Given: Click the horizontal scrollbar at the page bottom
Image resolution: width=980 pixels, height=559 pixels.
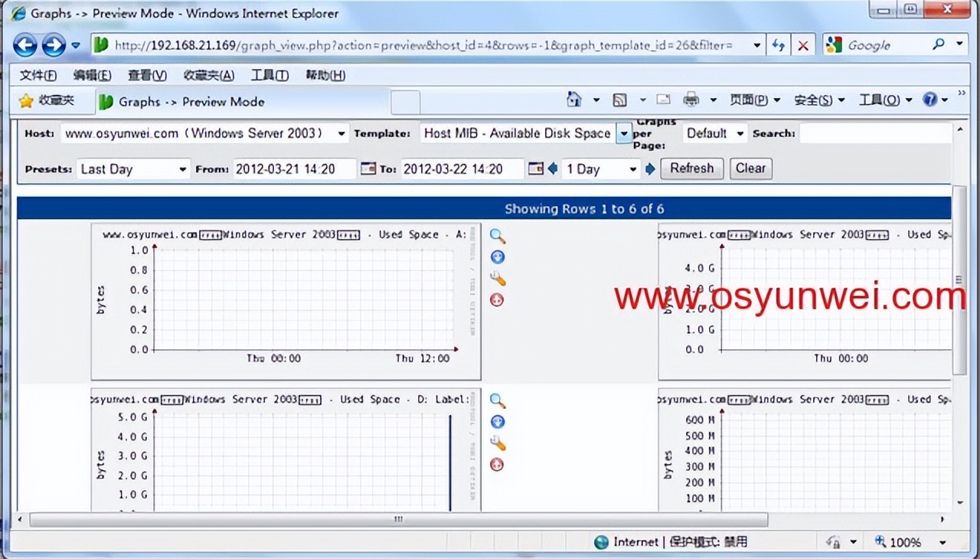Looking at the screenshot, I should click(x=398, y=520).
